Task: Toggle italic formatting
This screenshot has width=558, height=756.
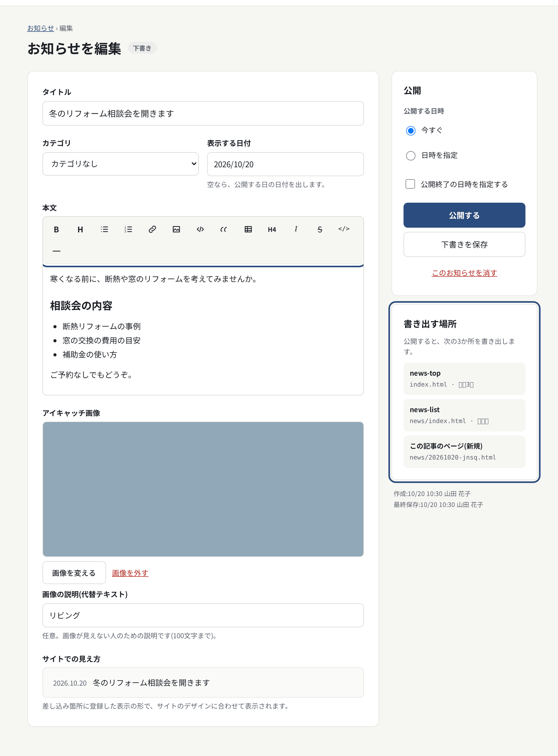Action: click(x=296, y=229)
